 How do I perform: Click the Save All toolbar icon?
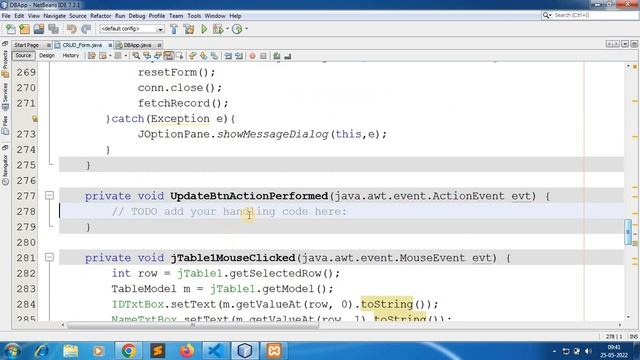click(53, 29)
